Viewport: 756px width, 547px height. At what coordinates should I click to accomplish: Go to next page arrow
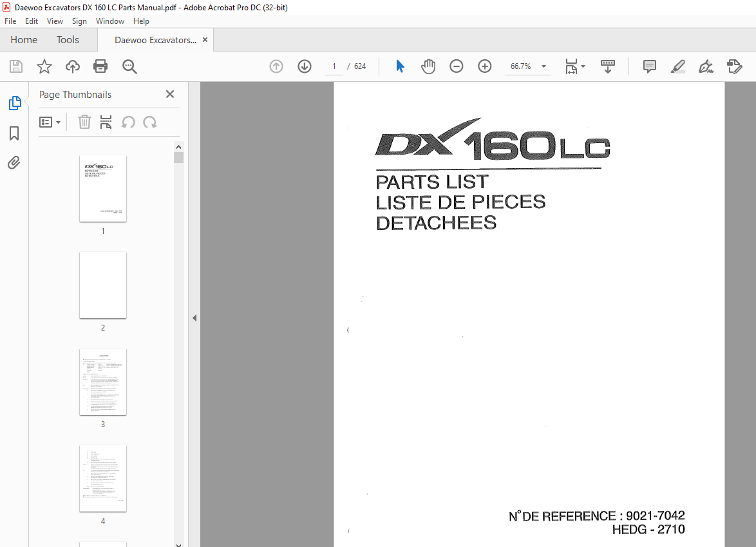pos(304,66)
